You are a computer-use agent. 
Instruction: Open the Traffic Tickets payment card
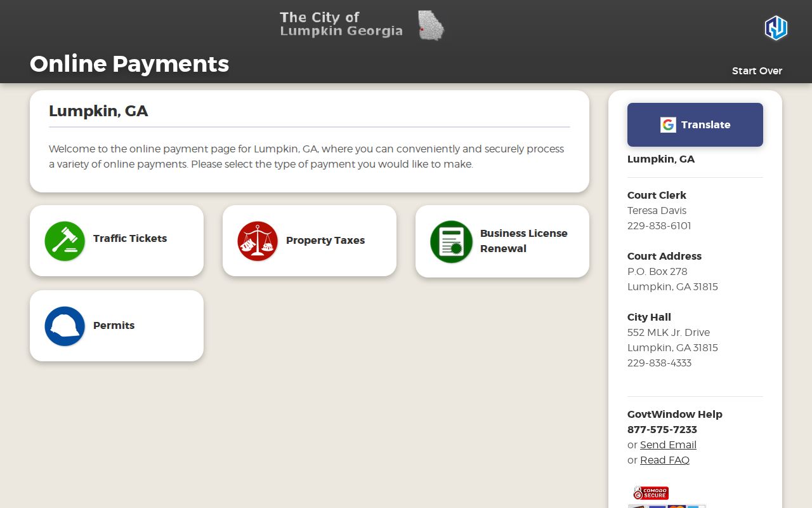[117, 241]
